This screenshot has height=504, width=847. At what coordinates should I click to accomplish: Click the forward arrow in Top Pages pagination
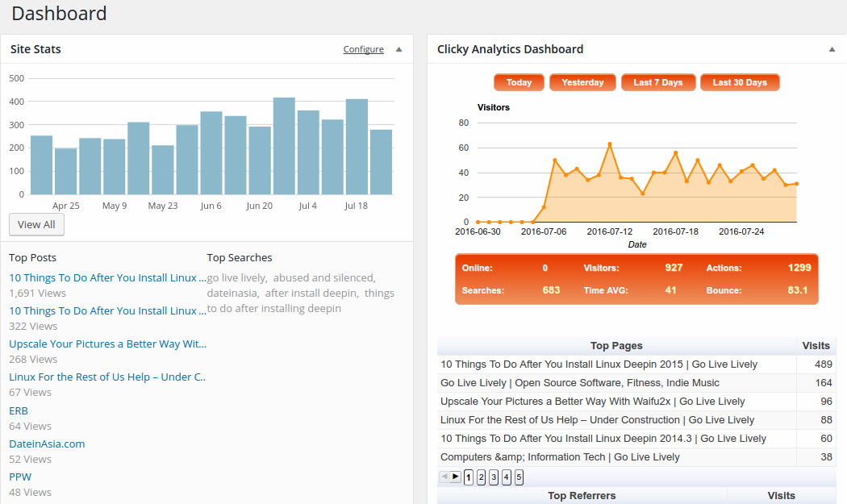(x=455, y=477)
